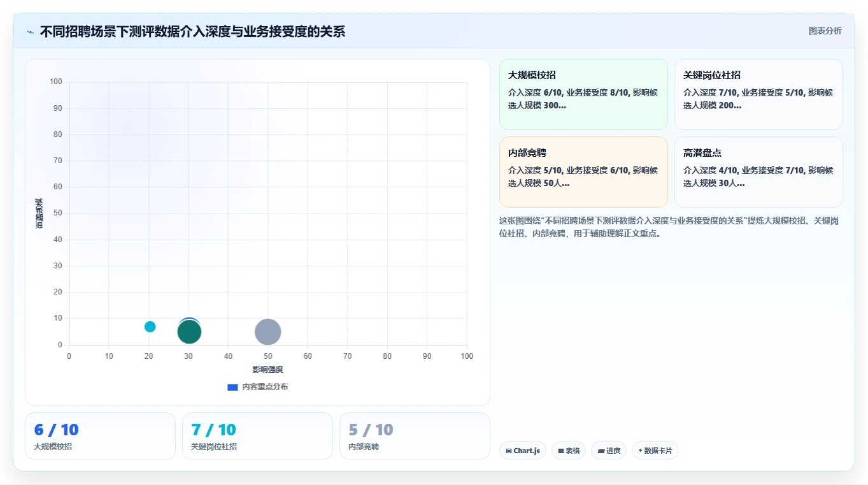
Task: Click the cyan bubble near x=20
Action: pos(150,326)
